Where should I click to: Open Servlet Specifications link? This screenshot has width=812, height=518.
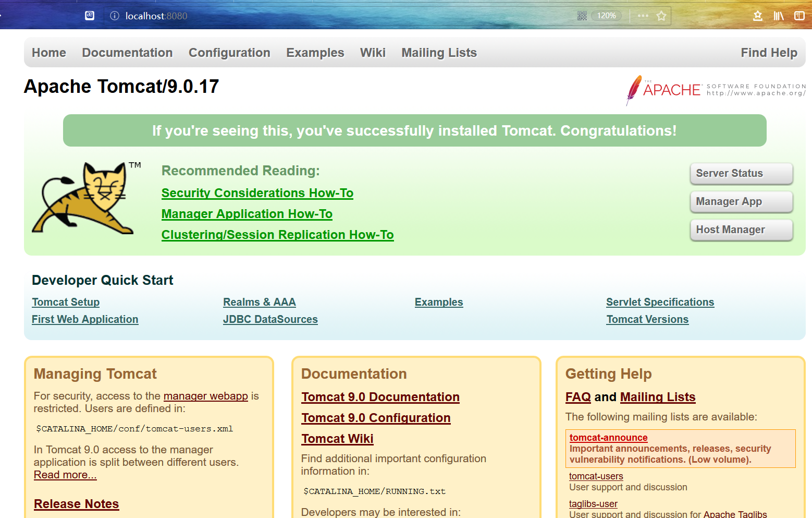[660, 302]
